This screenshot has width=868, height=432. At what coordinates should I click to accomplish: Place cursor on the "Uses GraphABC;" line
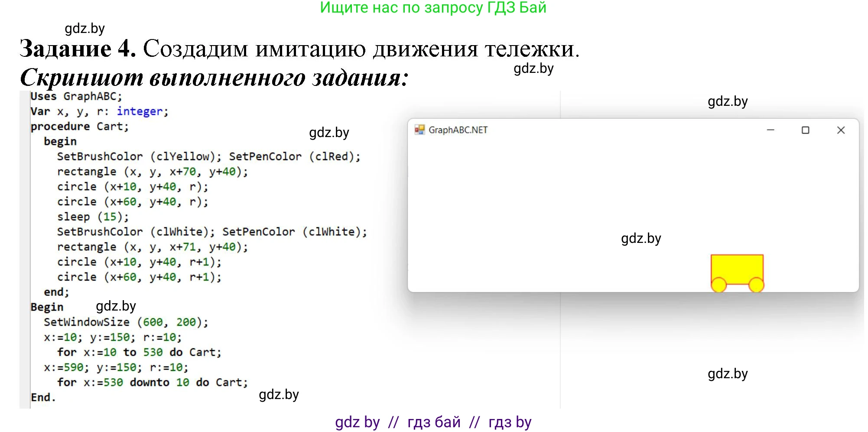[x=76, y=96]
